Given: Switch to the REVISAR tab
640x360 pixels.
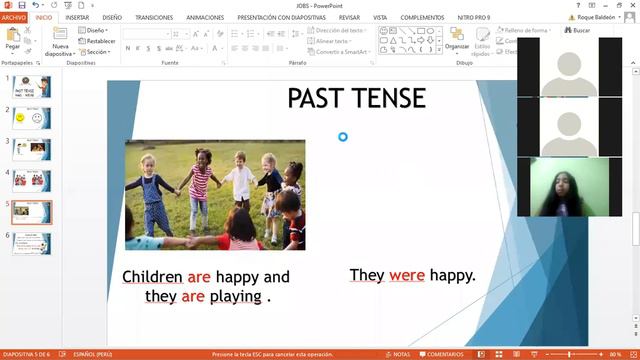Looking at the screenshot, I should (349, 18).
